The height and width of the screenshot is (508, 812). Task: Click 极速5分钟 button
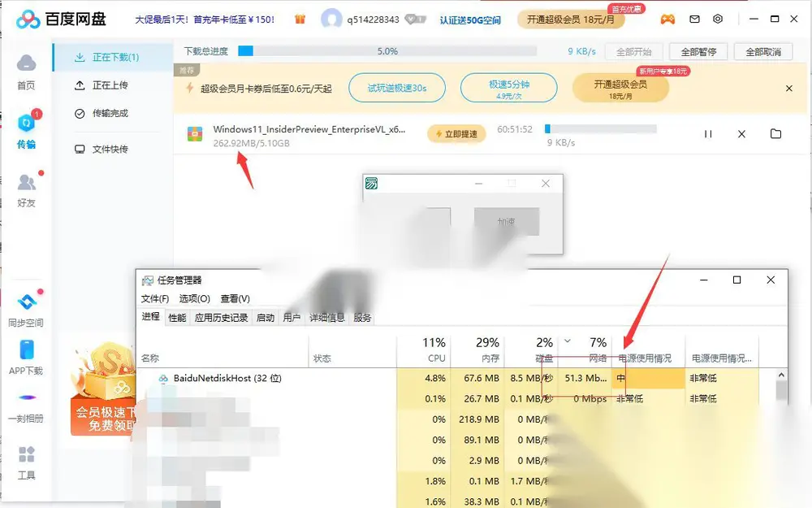[508, 88]
